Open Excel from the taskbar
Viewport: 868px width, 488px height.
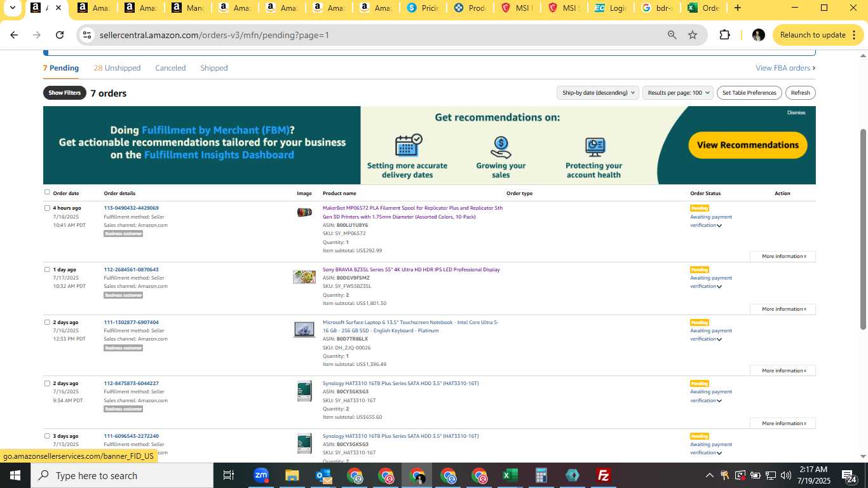[x=510, y=475]
